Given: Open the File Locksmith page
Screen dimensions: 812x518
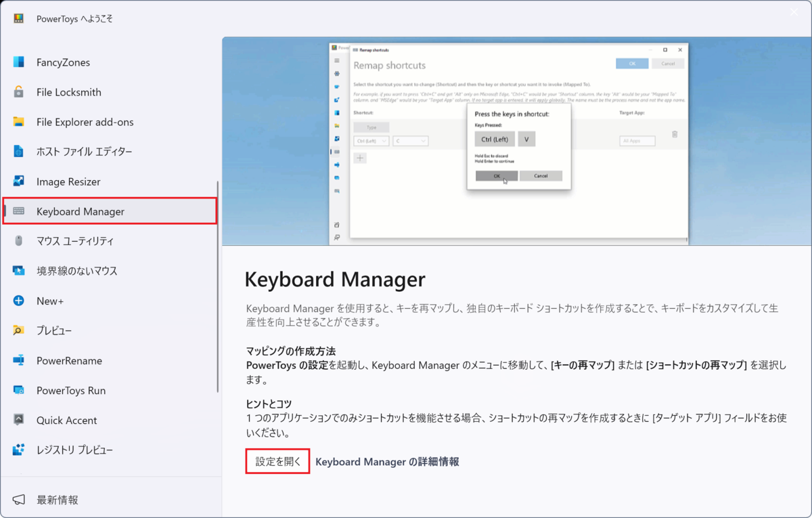Looking at the screenshot, I should click(x=110, y=92).
